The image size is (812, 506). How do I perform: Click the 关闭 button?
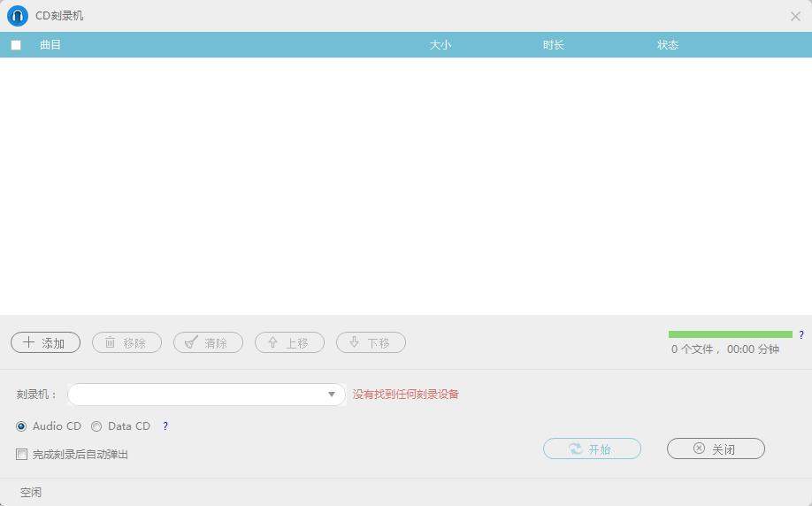pos(716,448)
